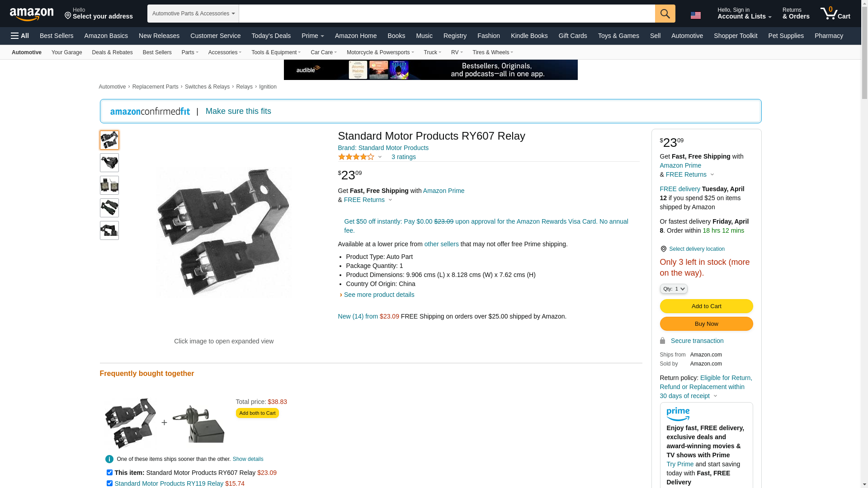Open the See more product details link
Image resolution: width=868 pixels, height=488 pixels.
[x=379, y=295]
